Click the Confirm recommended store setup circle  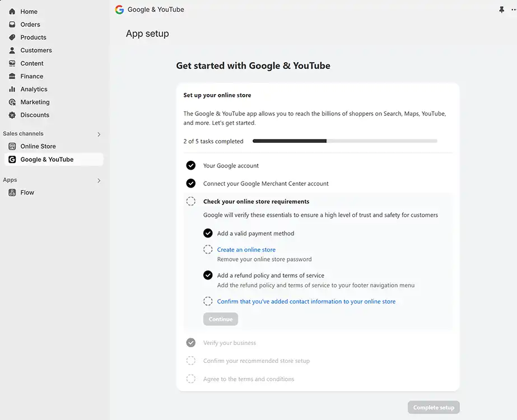click(191, 361)
